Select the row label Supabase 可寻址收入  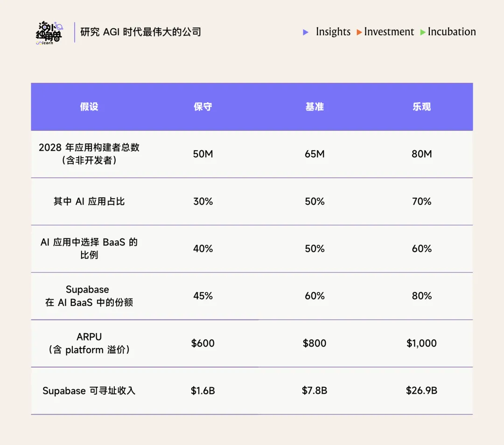click(89, 391)
